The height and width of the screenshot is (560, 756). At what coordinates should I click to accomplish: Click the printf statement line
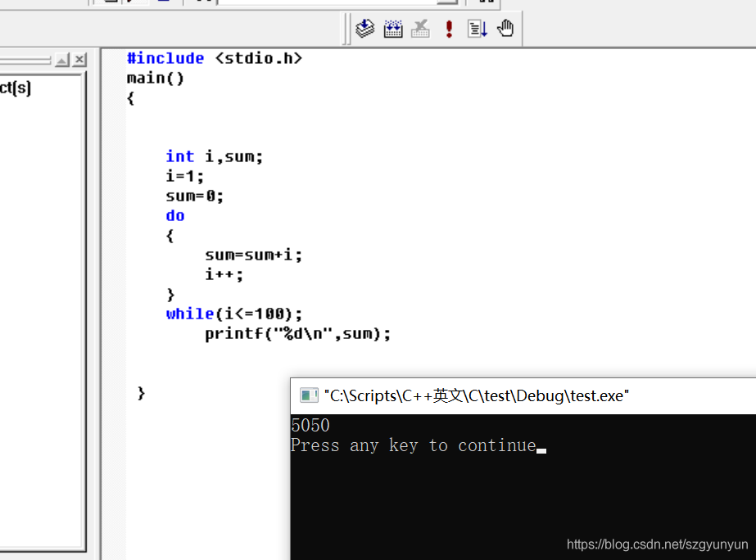(298, 333)
